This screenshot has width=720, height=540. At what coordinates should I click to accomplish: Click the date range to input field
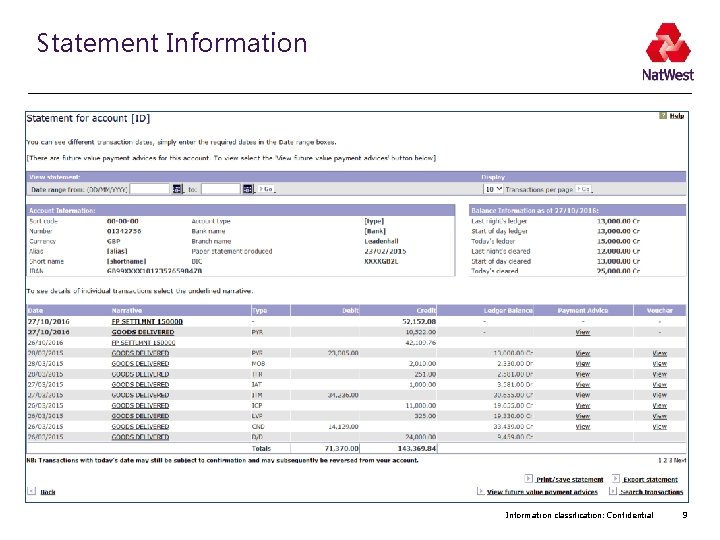pyautogui.click(x=221, y=189)
